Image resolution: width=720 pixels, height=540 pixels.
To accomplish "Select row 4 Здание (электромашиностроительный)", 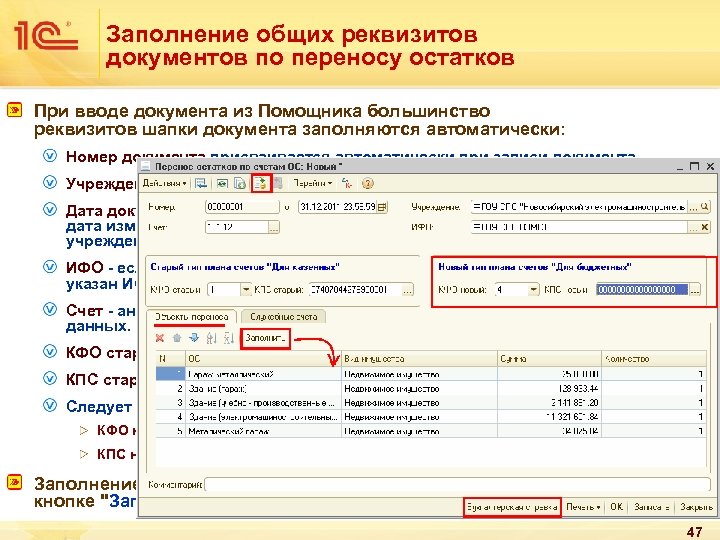I will coord(431,417).
